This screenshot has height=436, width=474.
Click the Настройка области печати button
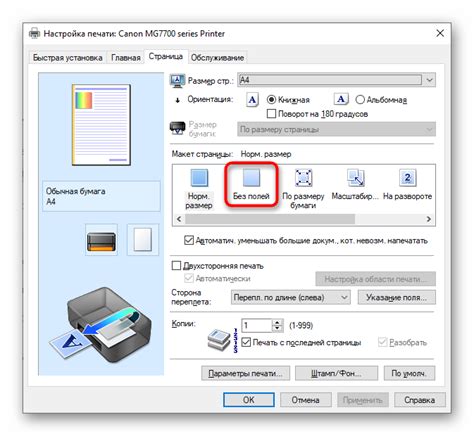click(375, 279)
